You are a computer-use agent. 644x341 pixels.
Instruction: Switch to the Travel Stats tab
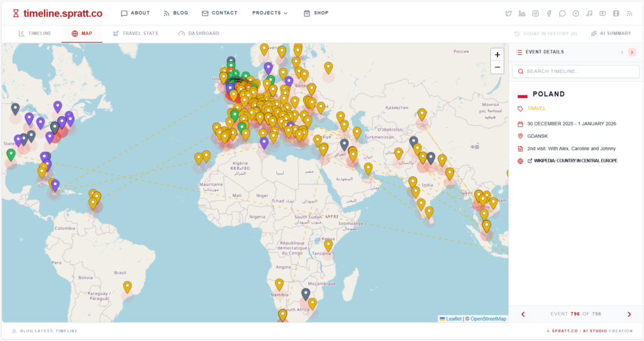click(135, 33)
